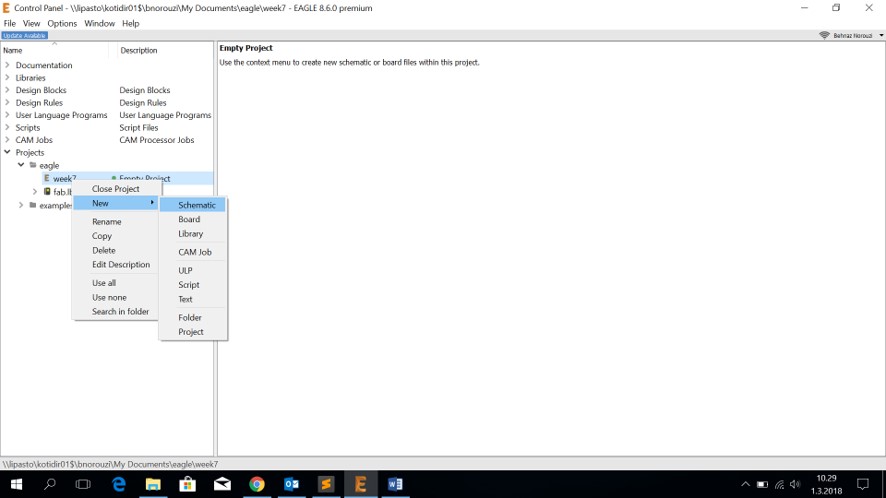Viewport: 886px width, 498px height.
Task: Open the battery status tray icon
Action: [x=762, y=484]
